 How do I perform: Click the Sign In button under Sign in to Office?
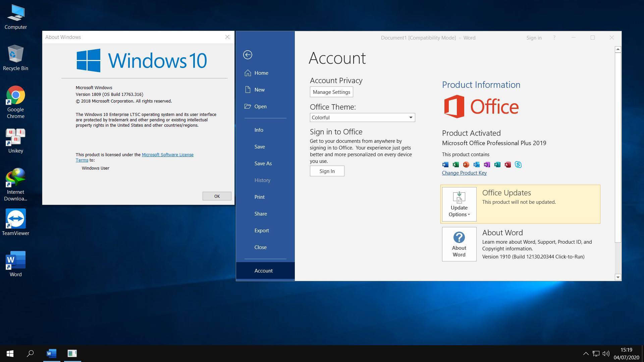[x=327, y=171]
